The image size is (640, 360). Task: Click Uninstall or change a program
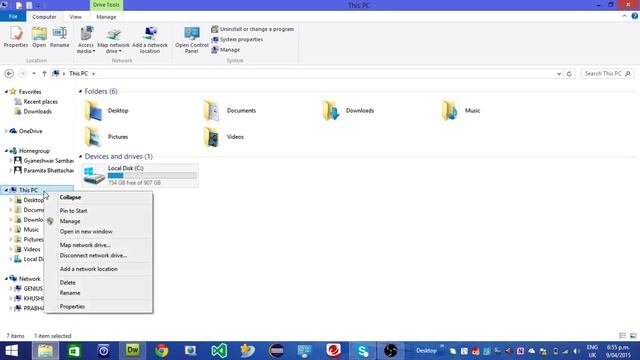pyautogui.click(x=253, y=29)
